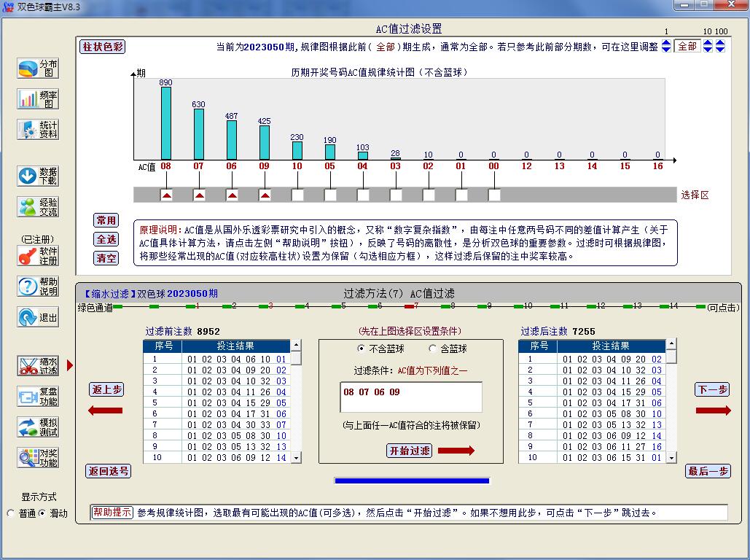Click the 10-step period stepper arrows
Image resolution: width=750 pixels, height=560 pixels.
(708, 46)
